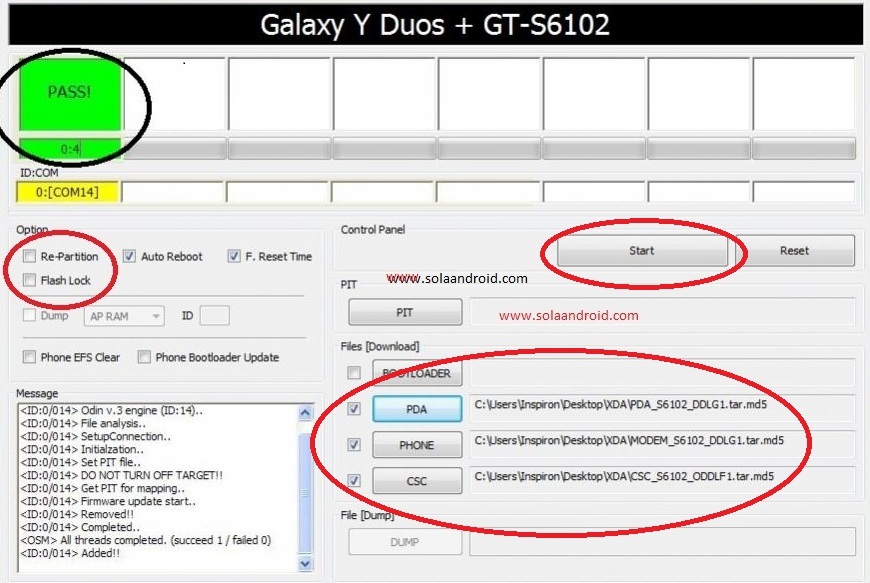This screenshot has height=583, width=870.
Task: Click the CSC file button
Action: (417, 481)
